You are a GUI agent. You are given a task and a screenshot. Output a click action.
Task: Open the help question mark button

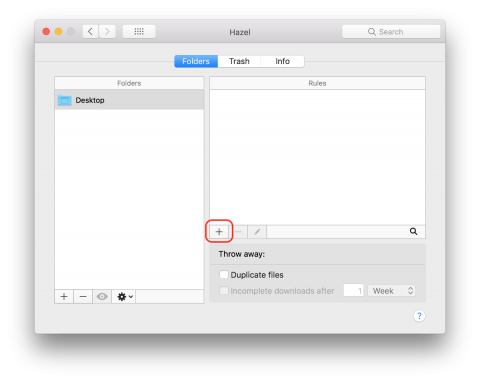click(419, 316)
